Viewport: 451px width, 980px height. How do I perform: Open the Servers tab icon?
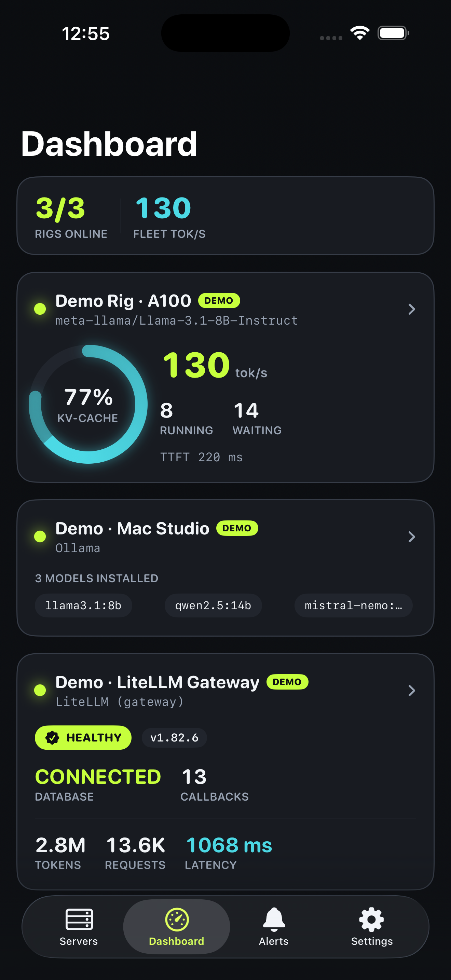(79, 919)
